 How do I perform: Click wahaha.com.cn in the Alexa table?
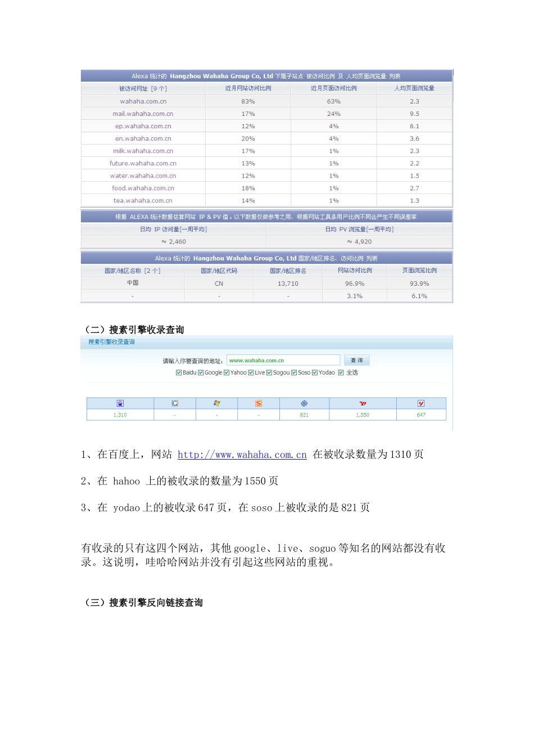click(x=143, y=101)
